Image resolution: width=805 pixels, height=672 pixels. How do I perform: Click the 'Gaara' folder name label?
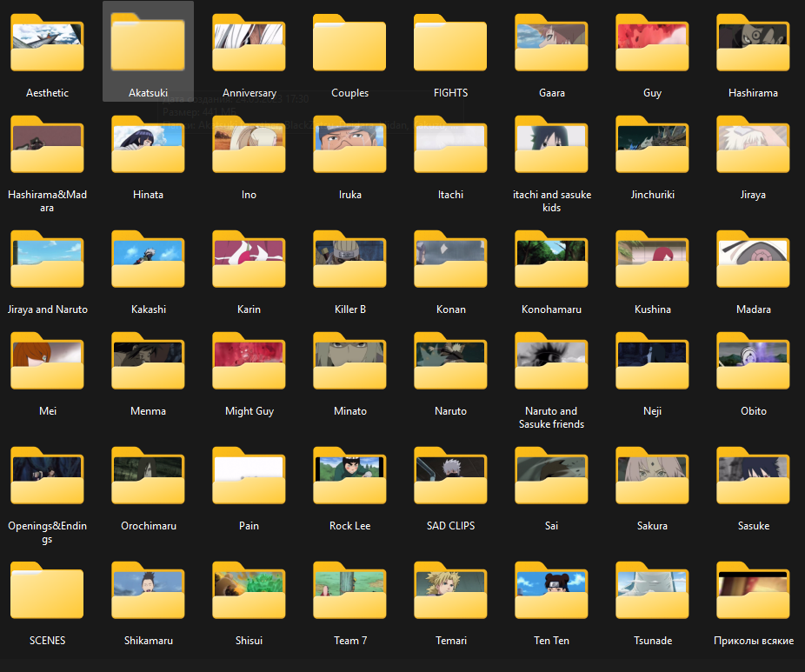click(552, 93)
